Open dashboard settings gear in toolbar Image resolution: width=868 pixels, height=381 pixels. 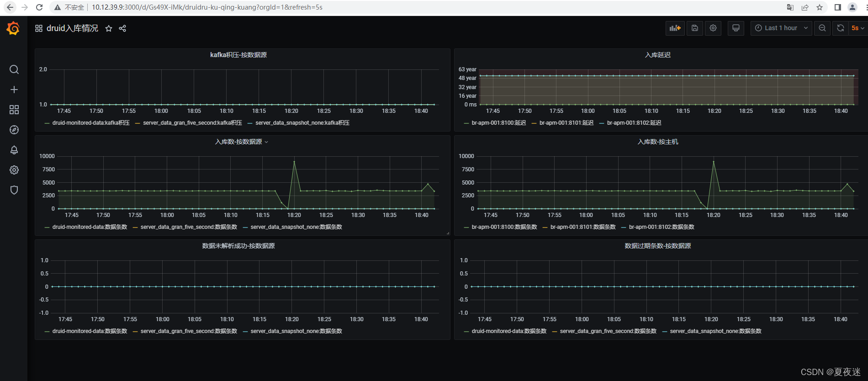713,28
